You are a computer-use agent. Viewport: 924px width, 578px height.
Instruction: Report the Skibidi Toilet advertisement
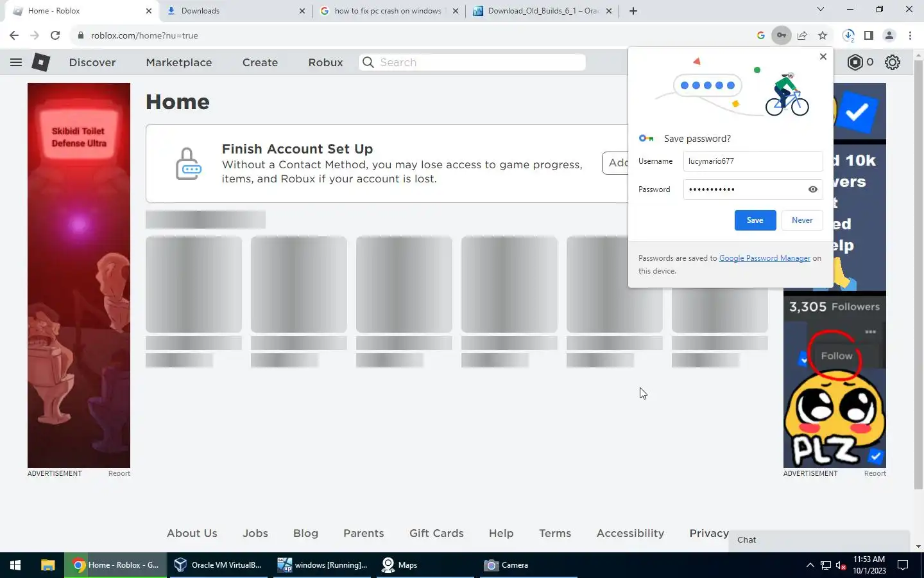119,473
